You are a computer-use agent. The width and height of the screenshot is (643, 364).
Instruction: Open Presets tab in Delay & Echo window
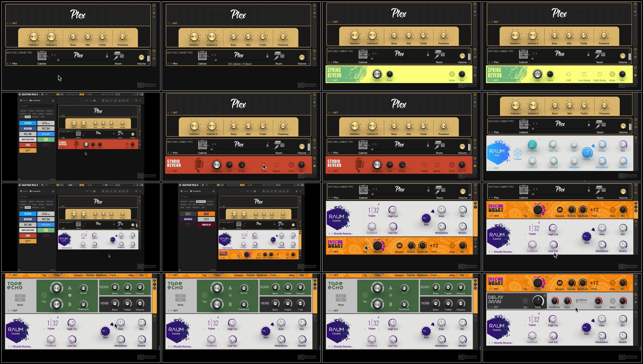184,191
